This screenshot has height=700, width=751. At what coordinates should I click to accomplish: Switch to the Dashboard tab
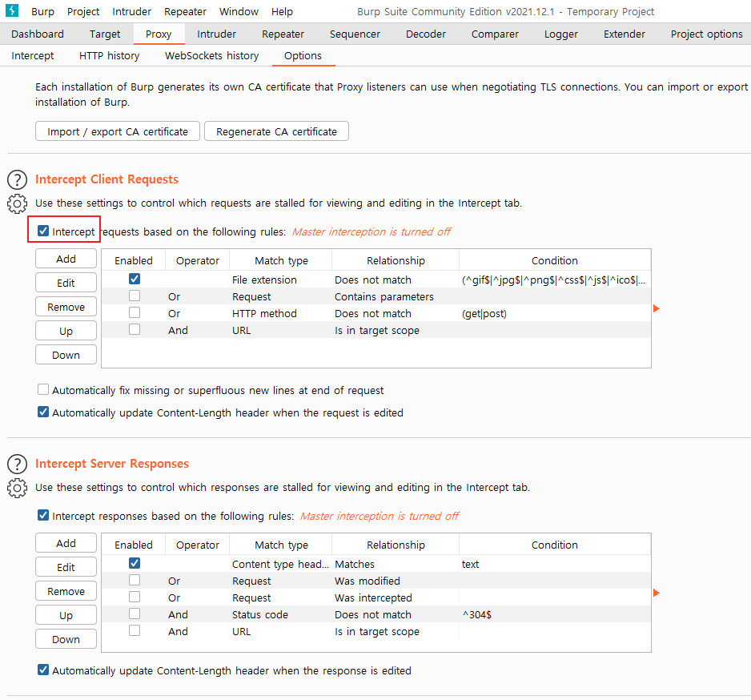pyautogui.click(x=38, y=34)
